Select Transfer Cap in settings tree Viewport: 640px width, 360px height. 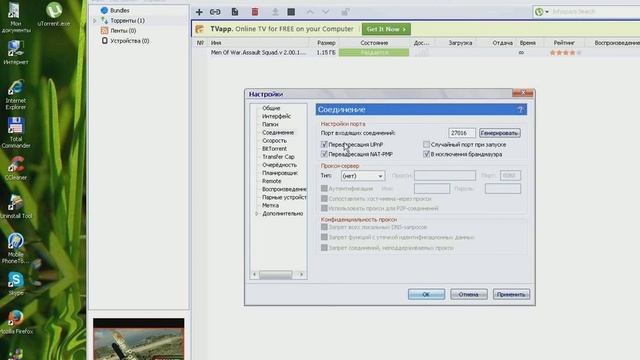pos(278,157)
